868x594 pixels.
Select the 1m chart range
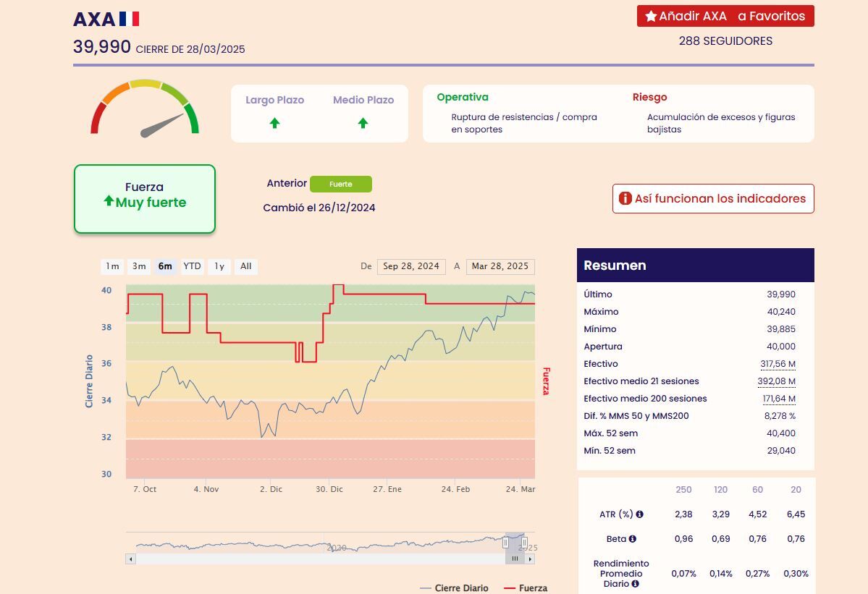(112, 266)
